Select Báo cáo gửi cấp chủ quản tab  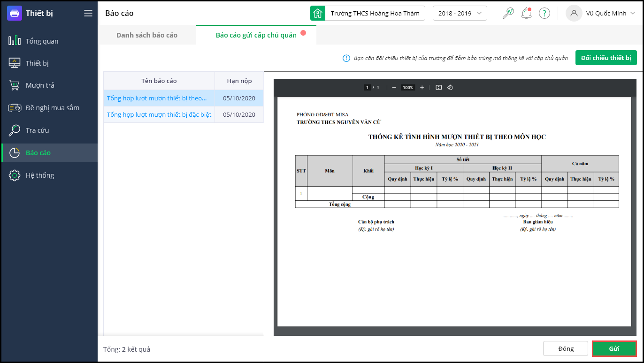coord(256,35)
